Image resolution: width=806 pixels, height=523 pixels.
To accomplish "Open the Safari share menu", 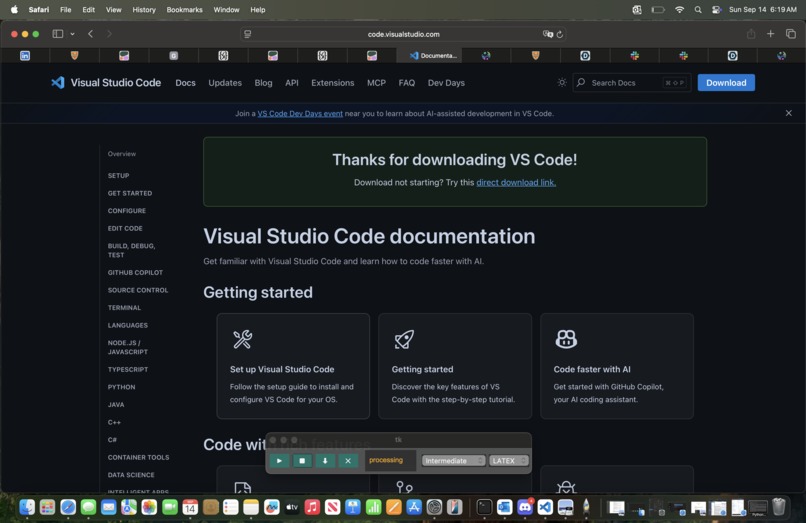I will click(x=751, y=34).
